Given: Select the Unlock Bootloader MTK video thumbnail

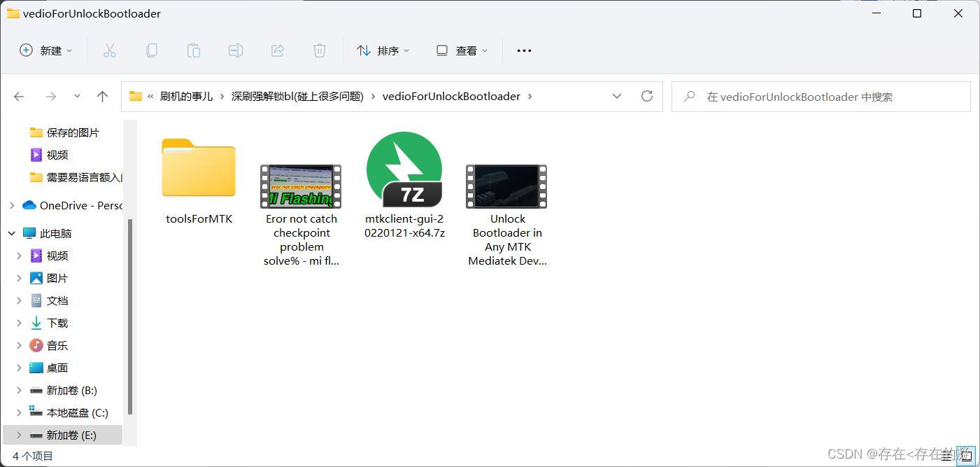Looking at the screenshot, I should pos(507,186).
